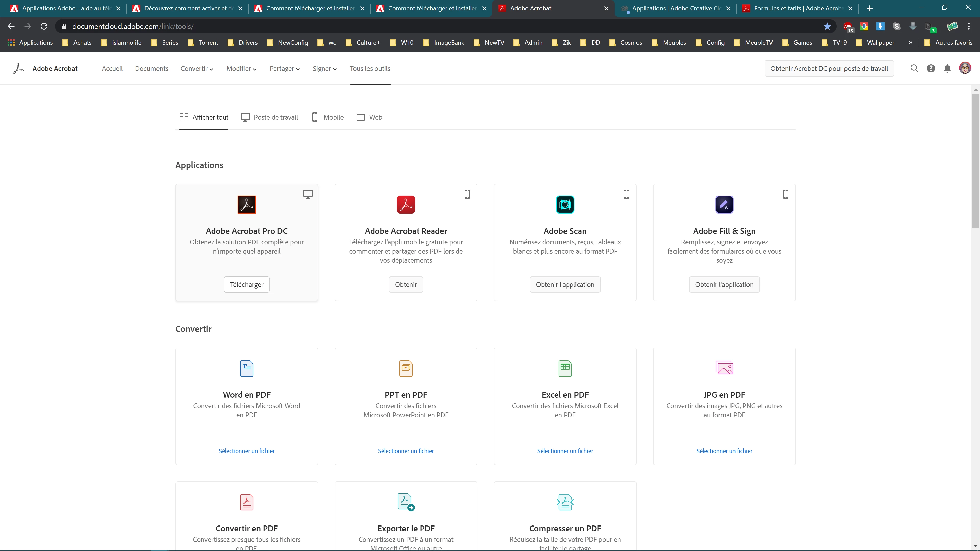Expand the Signer dropdown menu

pyautogui.click(x=325, y=68)
